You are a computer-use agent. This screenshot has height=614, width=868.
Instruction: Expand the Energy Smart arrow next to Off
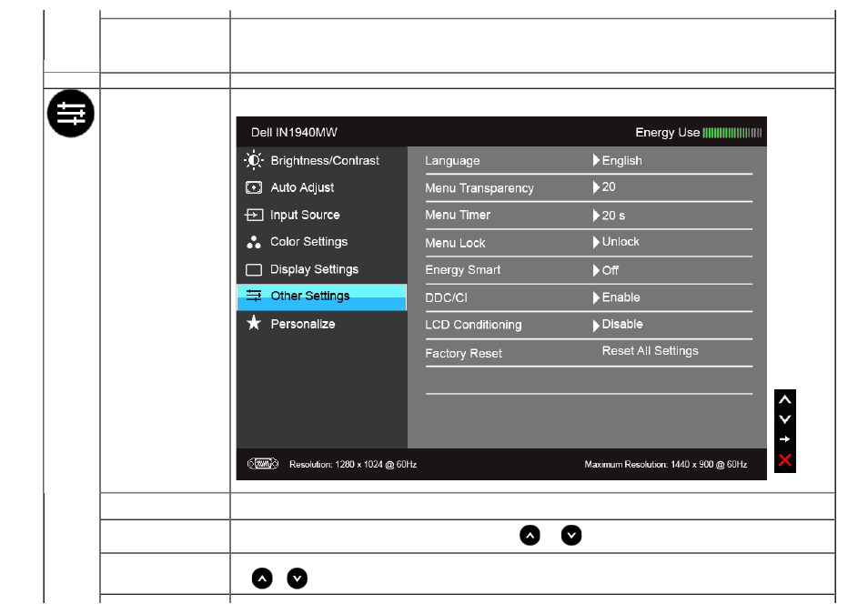[596, 270]
